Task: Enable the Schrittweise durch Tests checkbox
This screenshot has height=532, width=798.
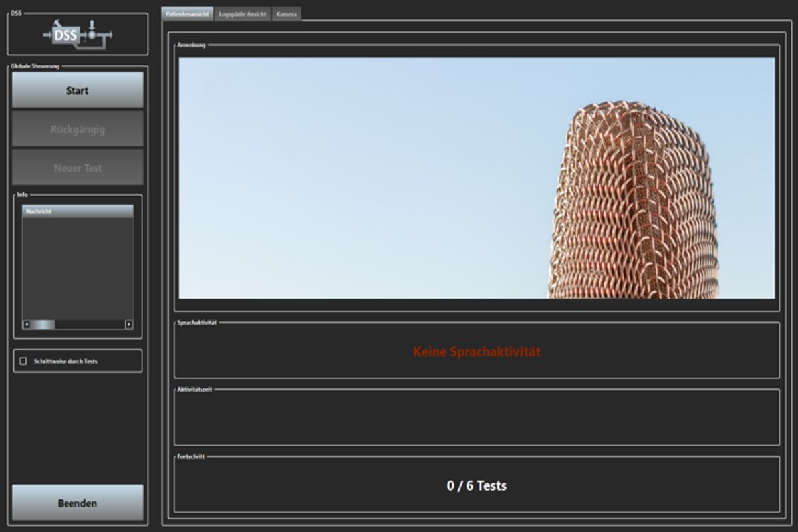Action: pyautogui.click(x=23, y=361)
